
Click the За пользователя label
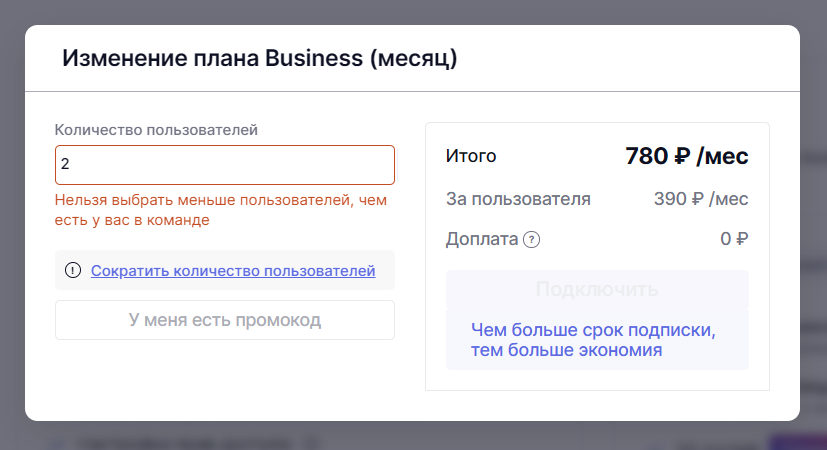pyautogui.click(x=518, y=198)
